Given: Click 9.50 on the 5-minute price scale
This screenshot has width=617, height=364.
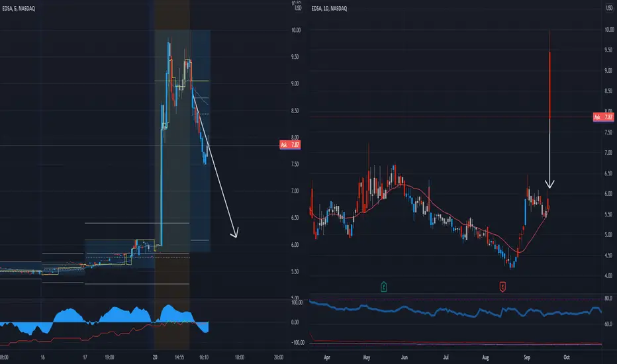Looking at the screenshot, I should pyautogui.click(x=295, y=57).
